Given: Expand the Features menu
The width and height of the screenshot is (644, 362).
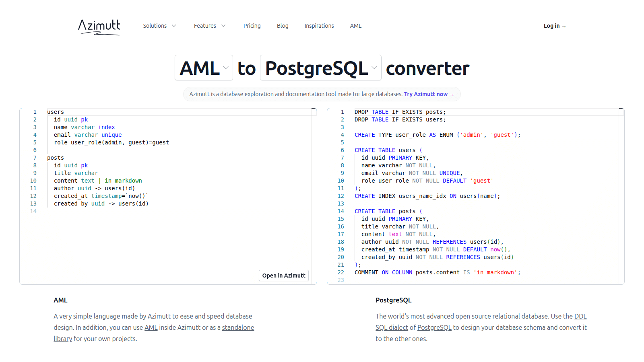Looking at the screenshot, I should tap(210, 26).
